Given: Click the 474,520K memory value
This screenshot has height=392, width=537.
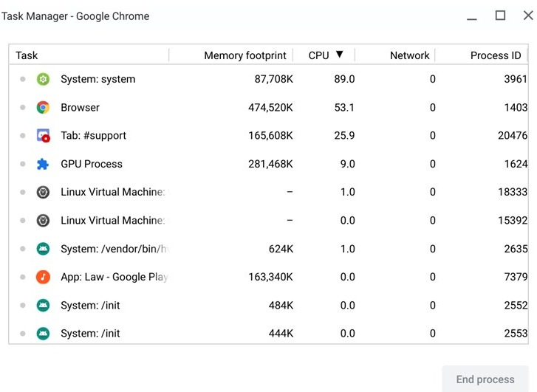Looking at the screenshot, I should point(270,108).
